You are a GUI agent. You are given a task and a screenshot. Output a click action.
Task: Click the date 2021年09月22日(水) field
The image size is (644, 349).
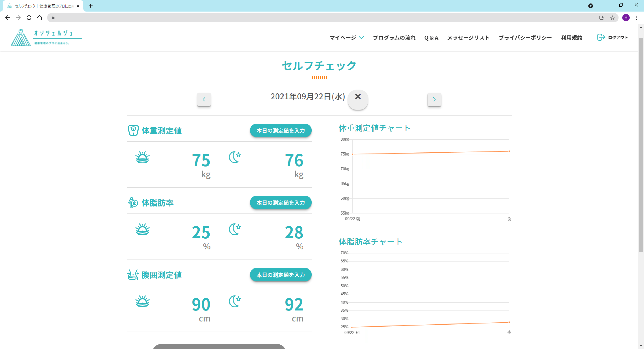307,96
